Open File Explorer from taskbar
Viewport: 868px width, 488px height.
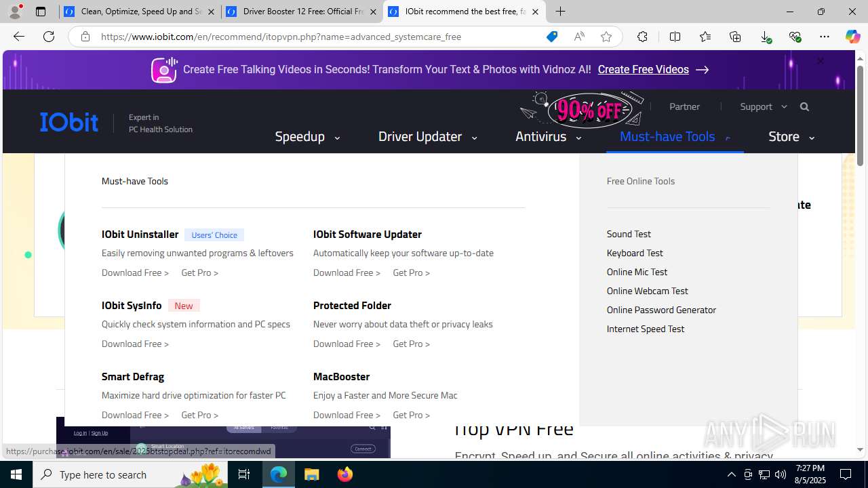tap(312, 474)
